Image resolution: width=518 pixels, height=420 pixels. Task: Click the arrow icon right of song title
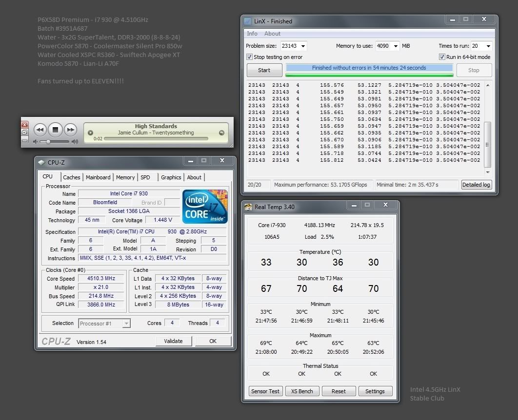point(221,133)
